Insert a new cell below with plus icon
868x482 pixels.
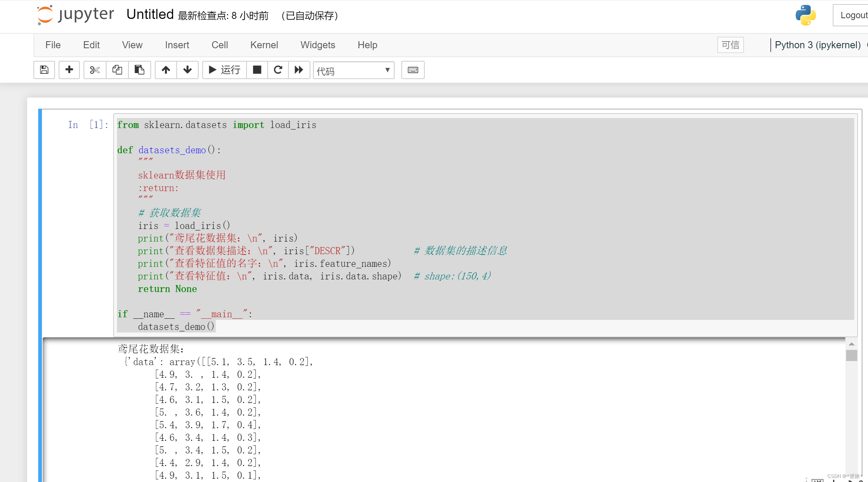(x=69, y=70)
